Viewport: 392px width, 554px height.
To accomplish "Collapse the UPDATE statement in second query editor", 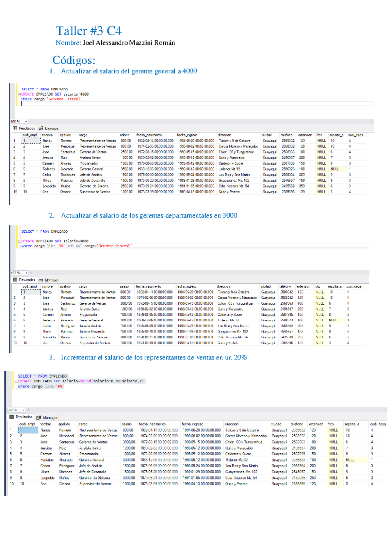I will click(20, 241).
